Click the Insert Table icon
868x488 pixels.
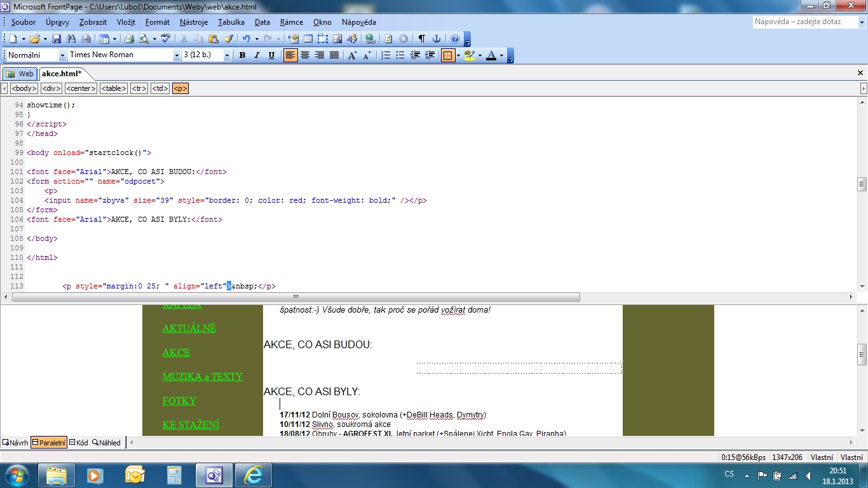pyautogui.click(x=308, y=39)
